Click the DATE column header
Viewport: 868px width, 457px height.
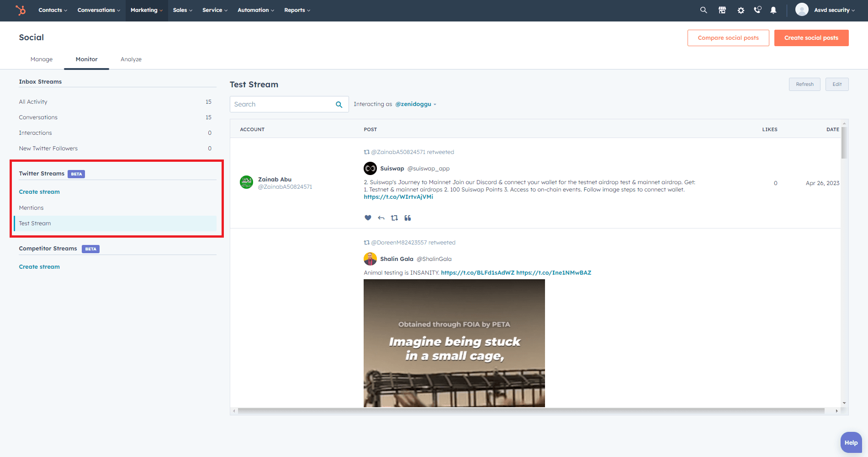coord(832,129)
